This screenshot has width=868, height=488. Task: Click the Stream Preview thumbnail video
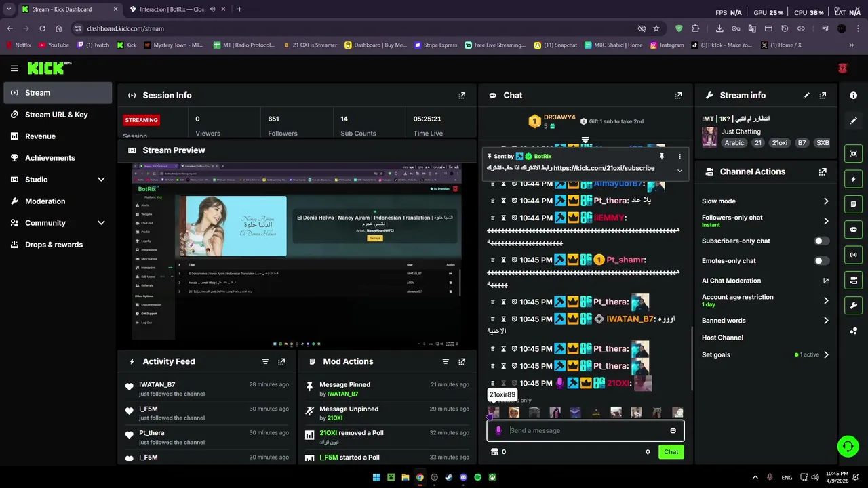pyautogui.click(x=296, y=254)
